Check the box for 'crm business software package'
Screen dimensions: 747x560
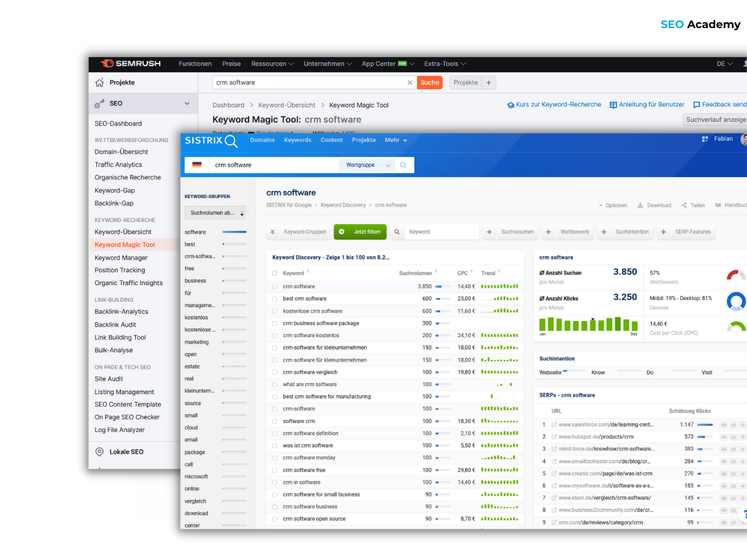(275, 323)
